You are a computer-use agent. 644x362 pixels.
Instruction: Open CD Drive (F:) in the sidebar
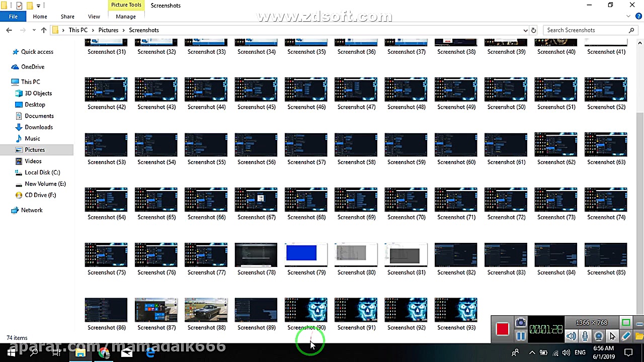pyautogui.click(x=40, y=195)
